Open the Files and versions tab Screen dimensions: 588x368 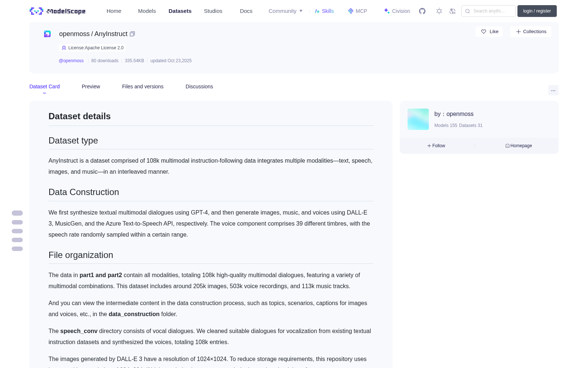143,86
